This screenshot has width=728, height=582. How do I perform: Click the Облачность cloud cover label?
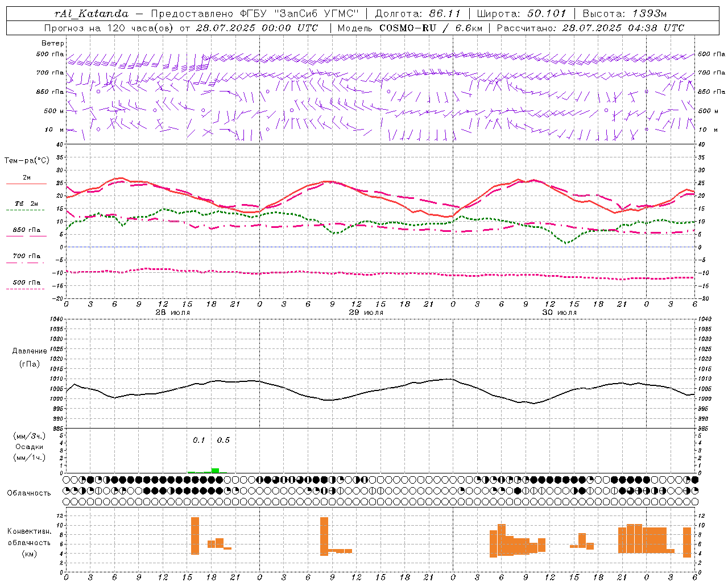tap(29, 493)
